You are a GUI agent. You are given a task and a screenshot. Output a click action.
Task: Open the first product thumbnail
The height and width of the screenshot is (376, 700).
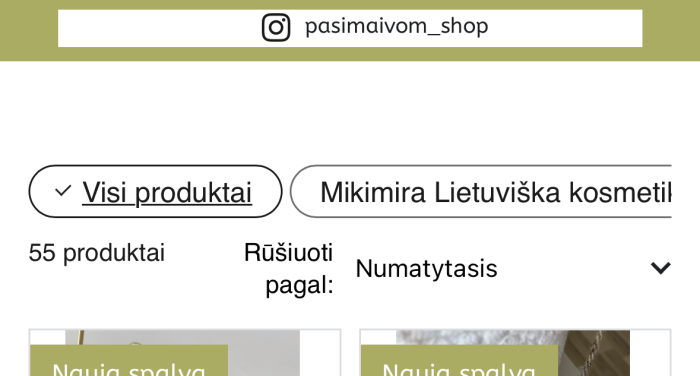[185, 353]
